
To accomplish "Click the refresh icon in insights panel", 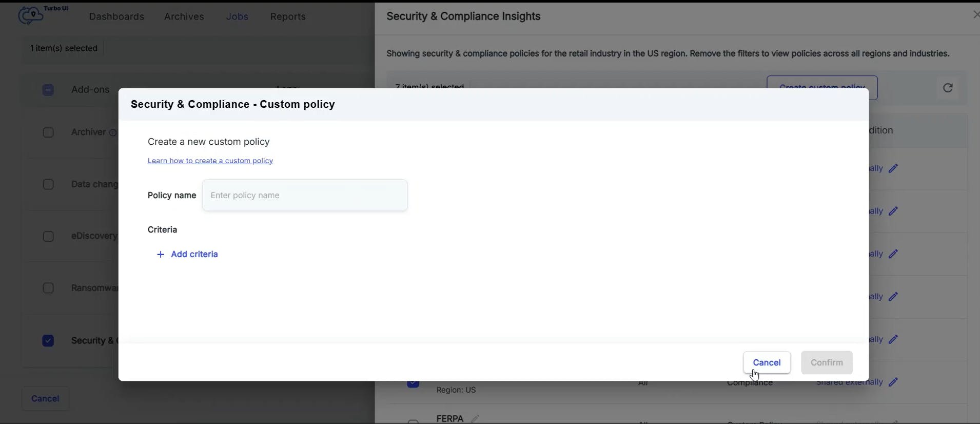I will click(x=948, y=88).
